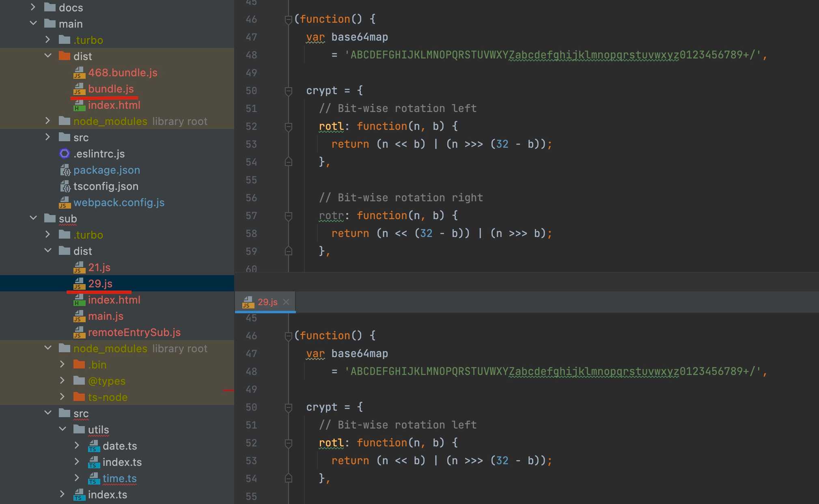Fold the rotr function at line 57

point(289,216)
